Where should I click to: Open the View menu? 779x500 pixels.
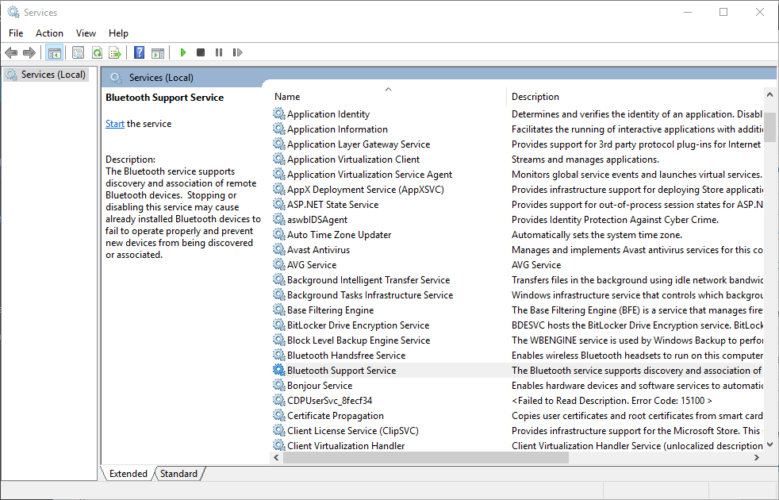pos(86,33)
